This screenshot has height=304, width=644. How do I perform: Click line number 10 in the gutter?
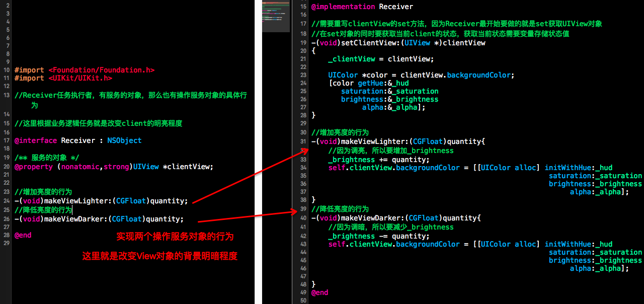pyautogui.click(x=6, y=70)
